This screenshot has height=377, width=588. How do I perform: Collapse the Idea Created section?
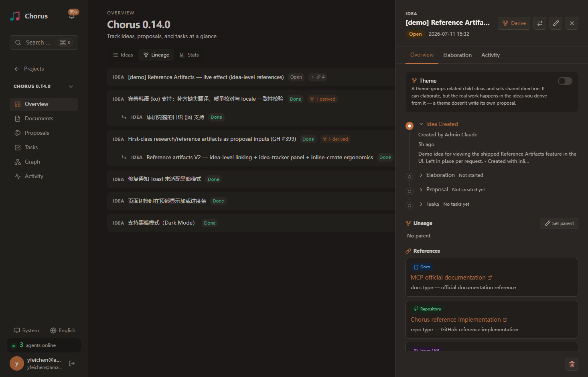tap(438, 124)
